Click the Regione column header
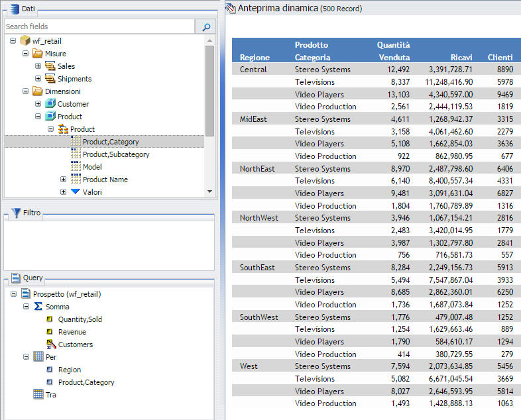Image resolution: width=521 pixels, height=420 pixels. point(255,58)
